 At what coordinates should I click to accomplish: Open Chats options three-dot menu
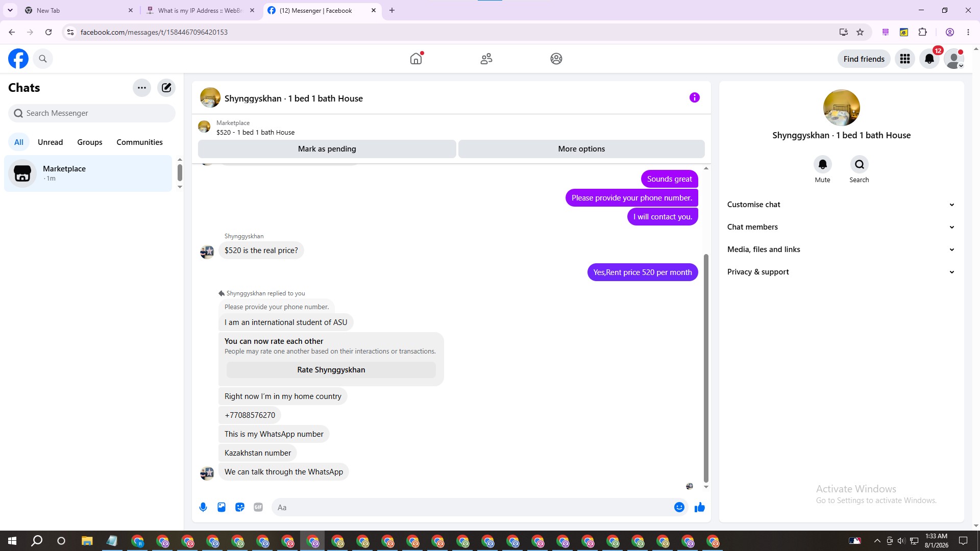(142, 88)
